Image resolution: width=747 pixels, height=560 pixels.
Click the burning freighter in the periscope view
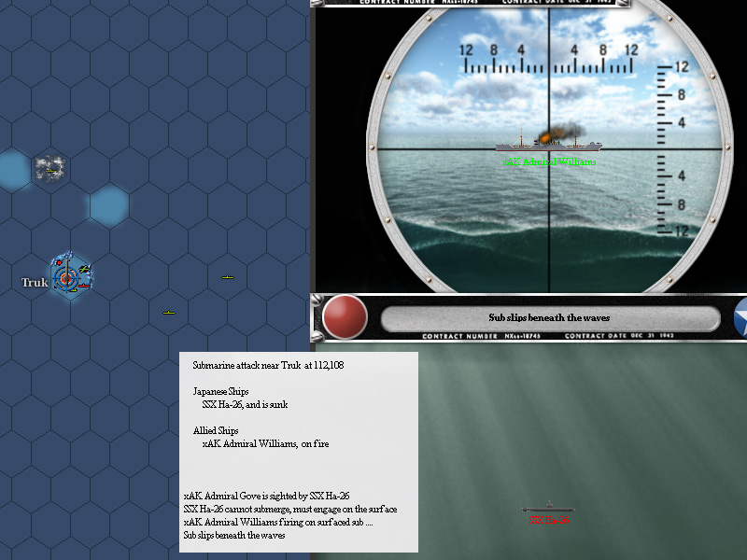tap(548, 142)
